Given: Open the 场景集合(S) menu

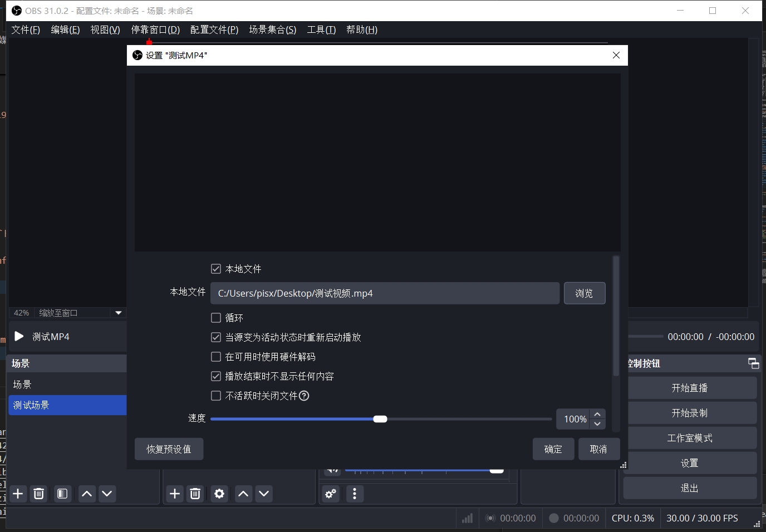Looking at the screenshot, I should pyautogui.click(x=272, y=30).
